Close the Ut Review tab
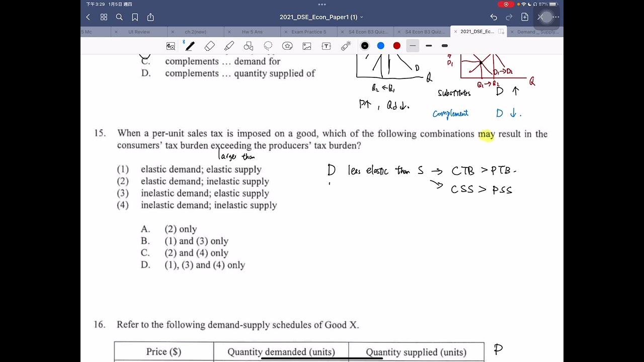Viewport: 644px width, 362px height. (116, 32)
